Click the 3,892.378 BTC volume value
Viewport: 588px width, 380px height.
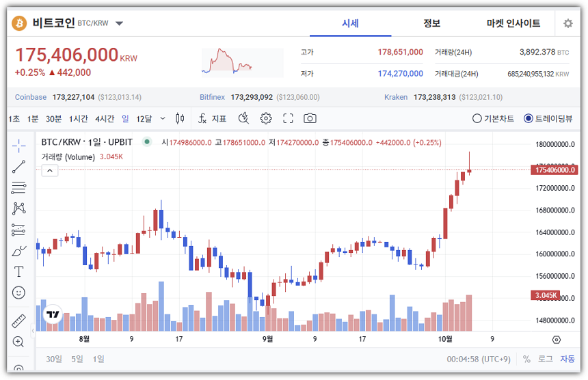(x=544, y=52)
